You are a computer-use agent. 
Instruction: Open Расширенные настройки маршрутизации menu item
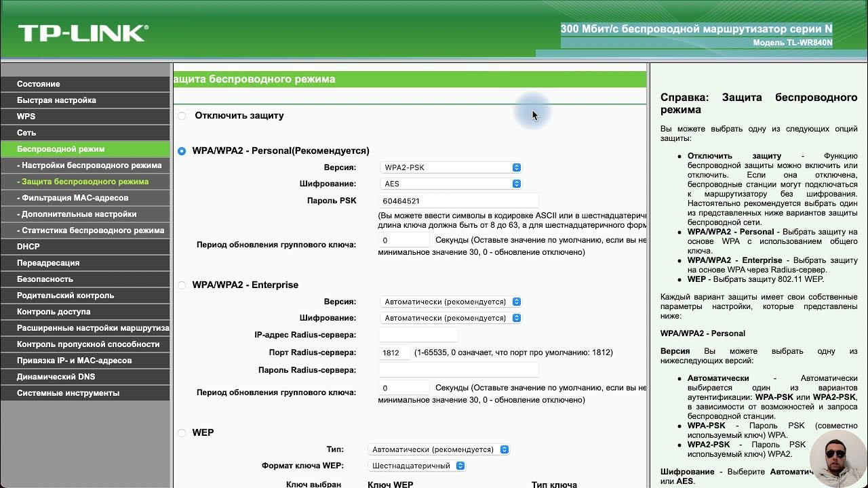point(85,328)
